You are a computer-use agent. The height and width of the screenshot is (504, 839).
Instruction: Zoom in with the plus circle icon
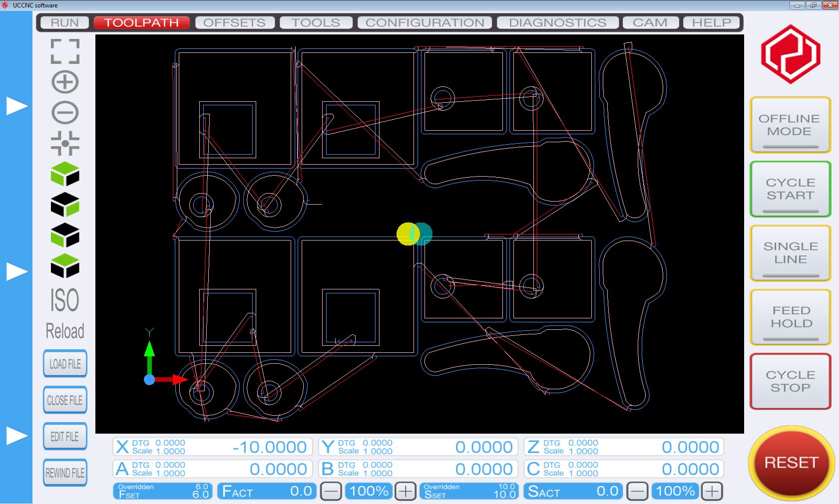click(x=65, y=82)
